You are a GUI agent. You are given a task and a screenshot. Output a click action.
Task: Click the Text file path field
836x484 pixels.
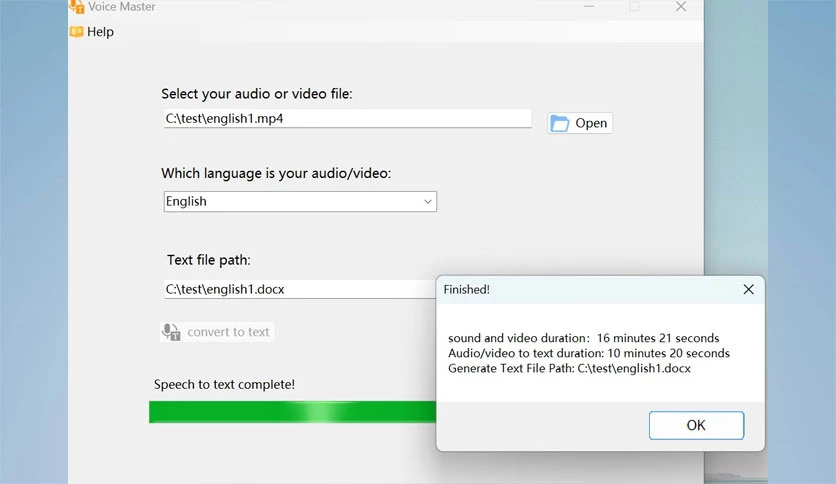point(300,289)
